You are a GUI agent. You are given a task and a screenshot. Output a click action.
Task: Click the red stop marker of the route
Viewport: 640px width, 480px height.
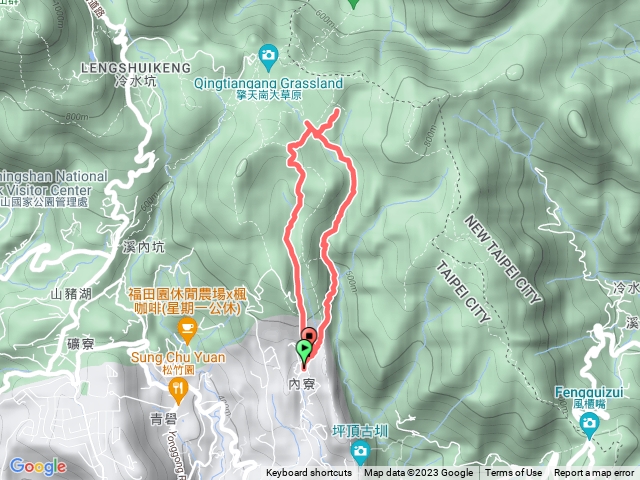pyautogui.click(x=310, y=336)
